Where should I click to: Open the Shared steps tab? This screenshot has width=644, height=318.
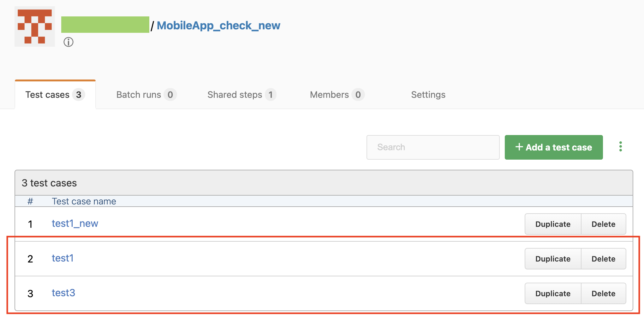(242, 95)
